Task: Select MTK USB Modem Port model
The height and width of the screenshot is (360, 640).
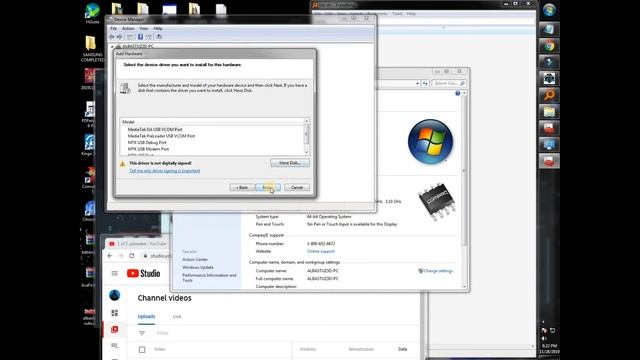Action: click(x=148, y=149)
